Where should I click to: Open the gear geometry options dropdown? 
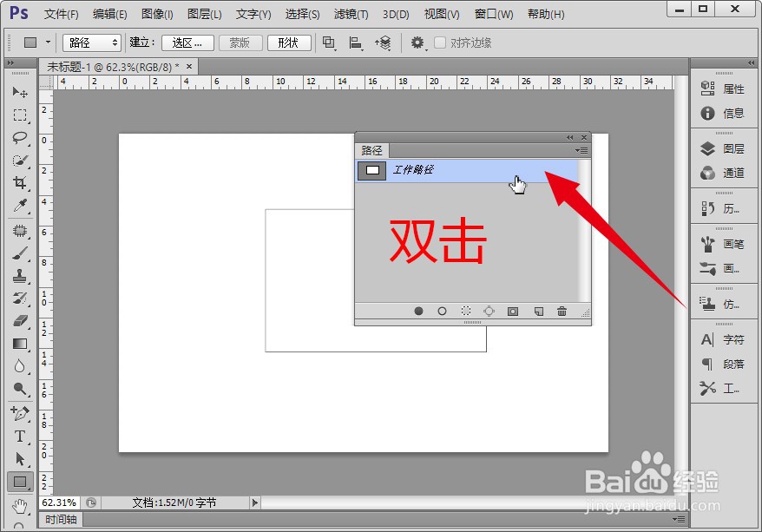coord(418,43)
